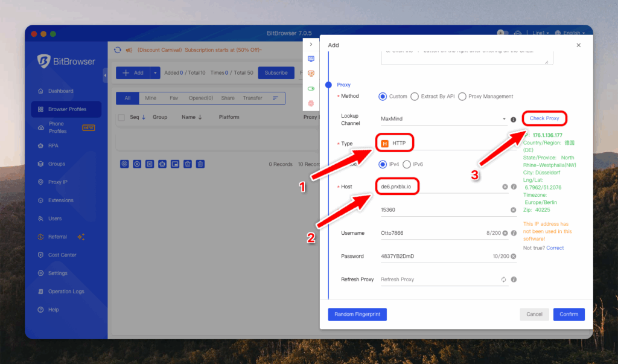The image size is (618, 364).
Task: Open the English language dropdown
Action: tap(570, 33)
